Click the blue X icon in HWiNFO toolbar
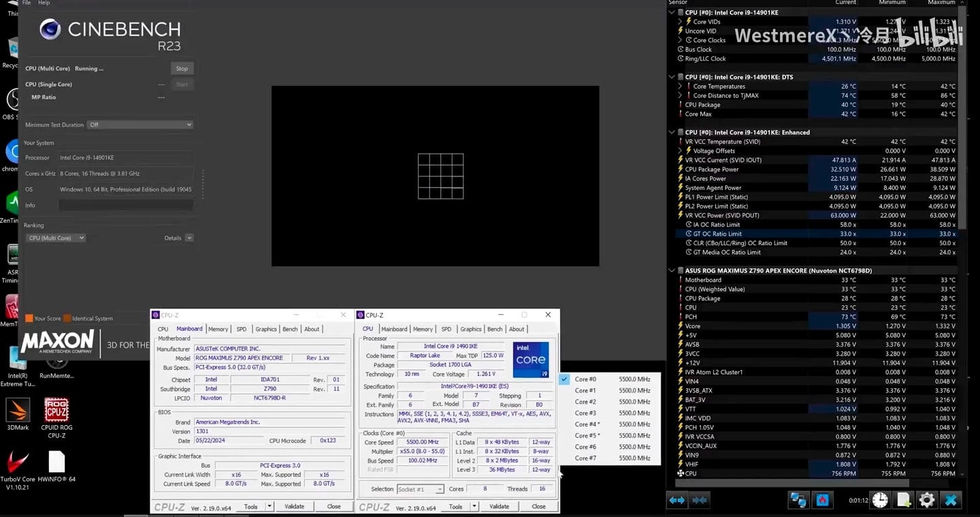 tap(951, 500)
